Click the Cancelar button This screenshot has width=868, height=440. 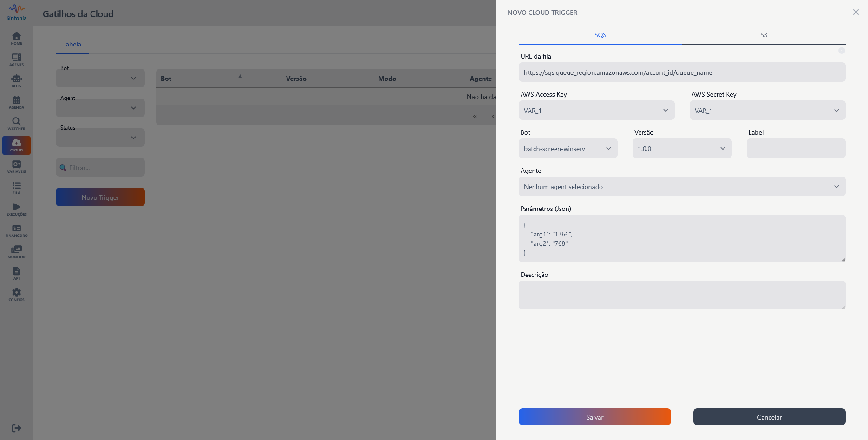tap(769, 417)
